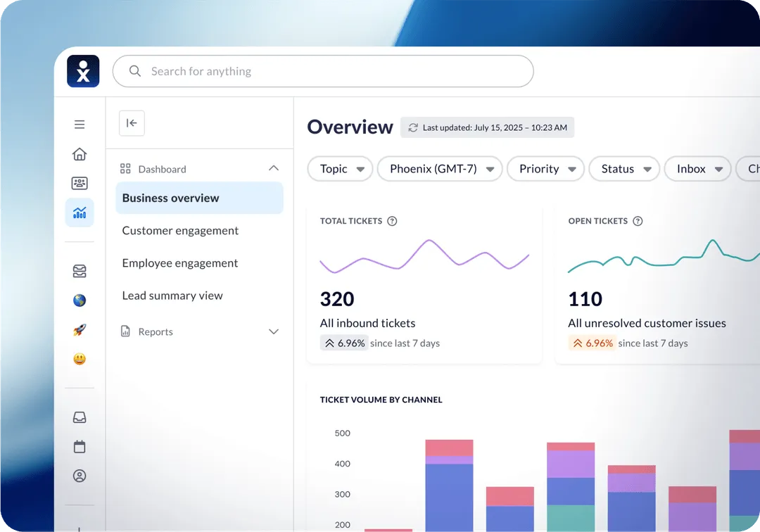
Task: Click the 6.96% badge under All inbound tickets
Action: tap(343, 343)
